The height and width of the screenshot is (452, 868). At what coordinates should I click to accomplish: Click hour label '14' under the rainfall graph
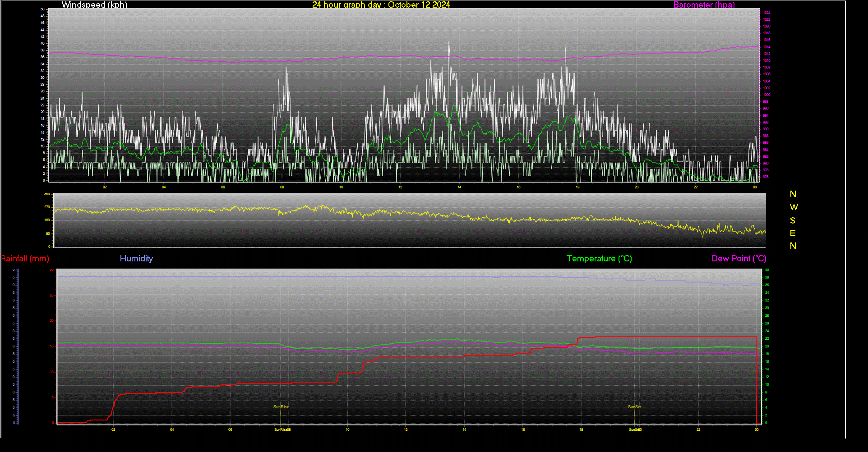pos(464,429)
